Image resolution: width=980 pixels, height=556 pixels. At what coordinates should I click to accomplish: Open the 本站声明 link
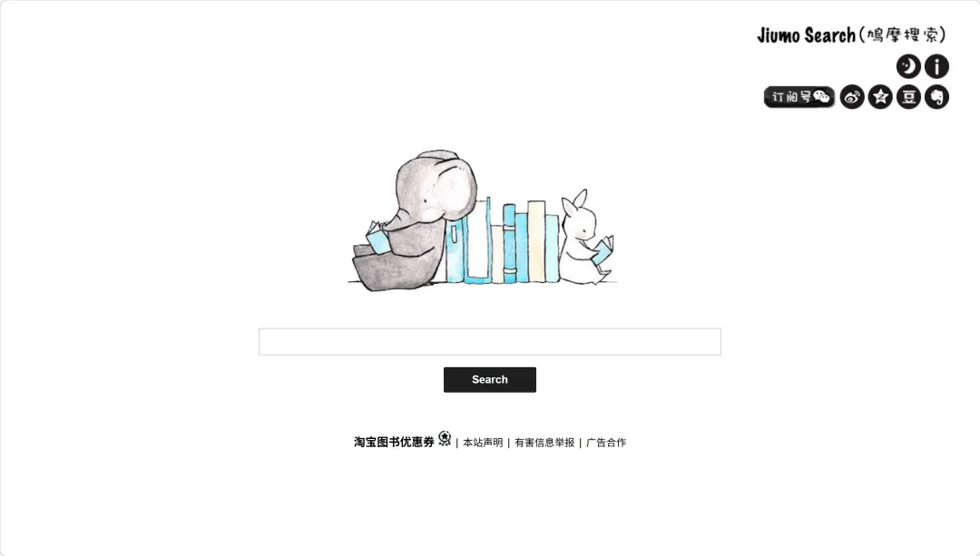click(483, 443)
